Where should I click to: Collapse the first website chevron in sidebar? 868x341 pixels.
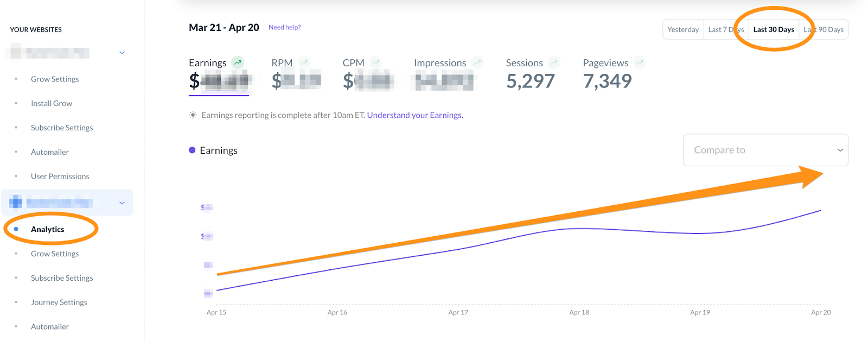(122, 53)
